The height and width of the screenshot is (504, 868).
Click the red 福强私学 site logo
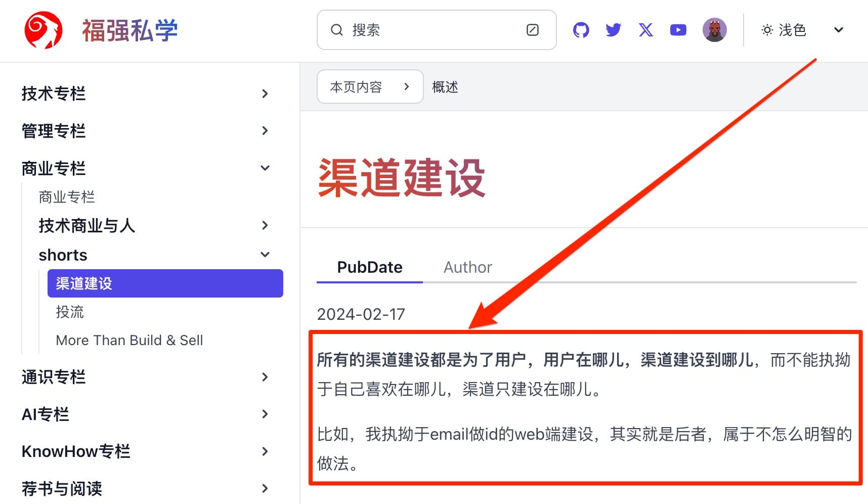click(x=44, y=30)
